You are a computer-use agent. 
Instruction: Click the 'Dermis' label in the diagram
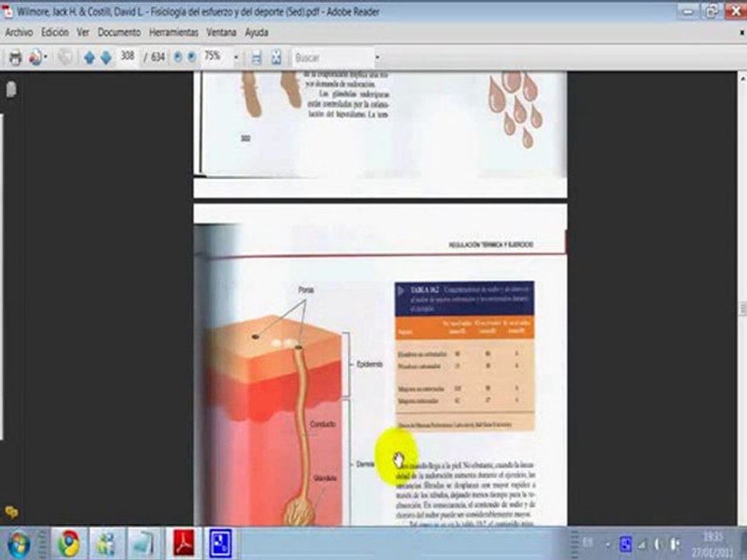(x=366, y=464)
